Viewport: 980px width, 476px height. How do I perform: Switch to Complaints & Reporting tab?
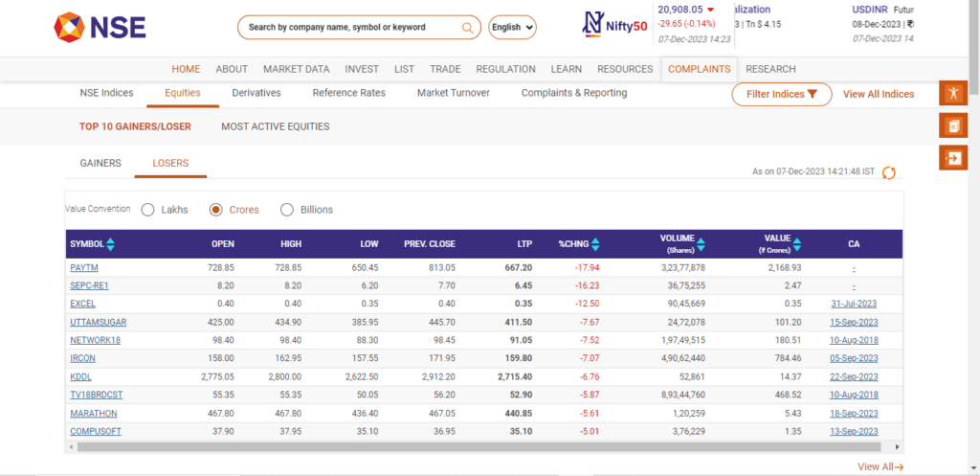click(x=574, y=93)
